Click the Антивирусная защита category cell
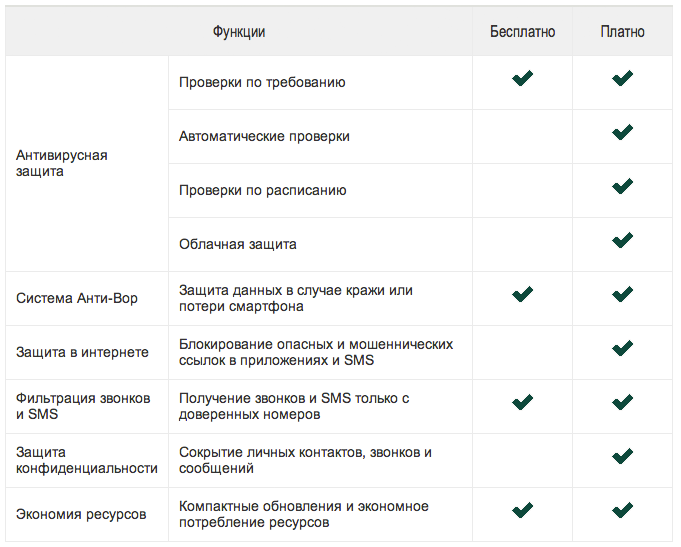This screenshot has height=547, width=681. tap(87, 163)
